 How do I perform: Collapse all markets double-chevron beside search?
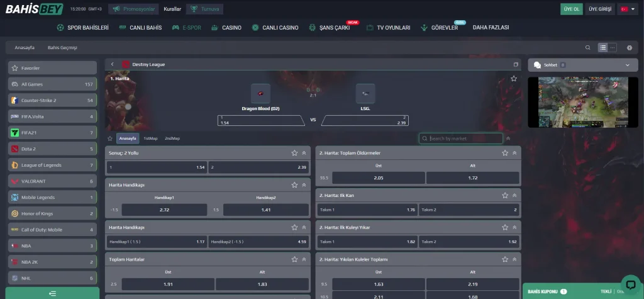(x=508, y=138)
